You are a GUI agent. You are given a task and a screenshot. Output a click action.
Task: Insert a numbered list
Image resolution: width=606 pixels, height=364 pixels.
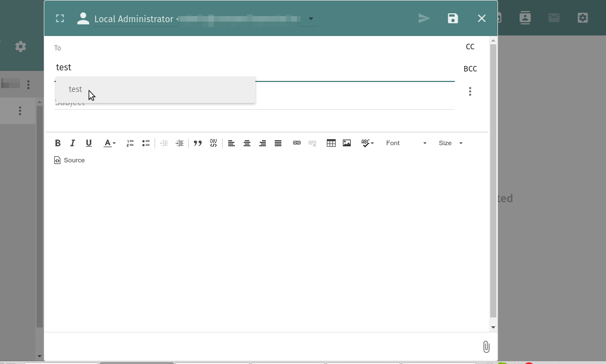click(130, 143)
